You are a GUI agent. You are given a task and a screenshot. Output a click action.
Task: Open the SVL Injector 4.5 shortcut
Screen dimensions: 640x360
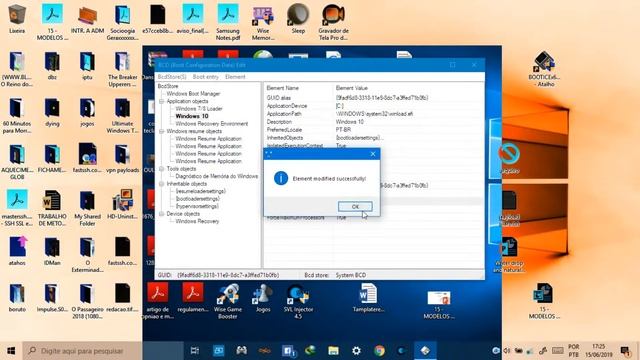point(298,301)
